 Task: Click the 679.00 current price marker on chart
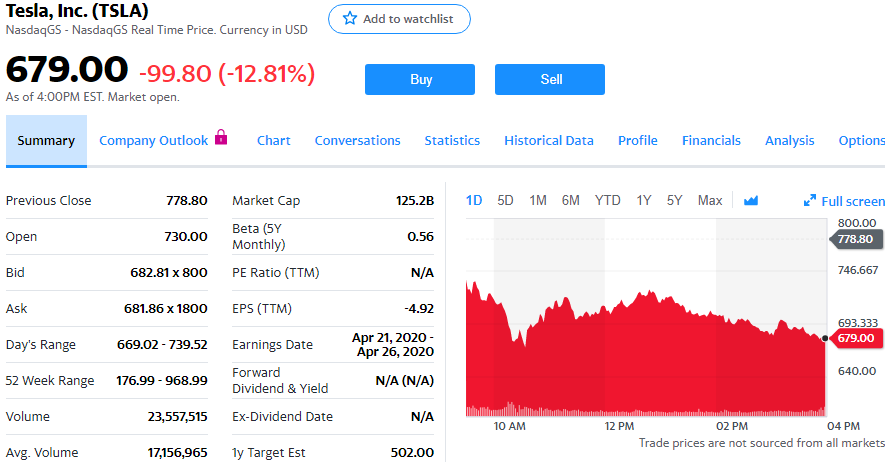pos(854,338)
